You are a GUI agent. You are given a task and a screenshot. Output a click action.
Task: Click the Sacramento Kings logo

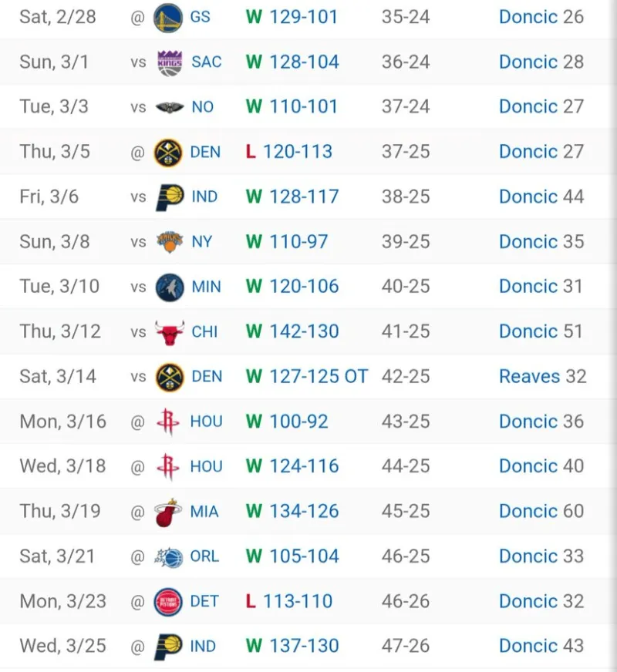point(170,62)
